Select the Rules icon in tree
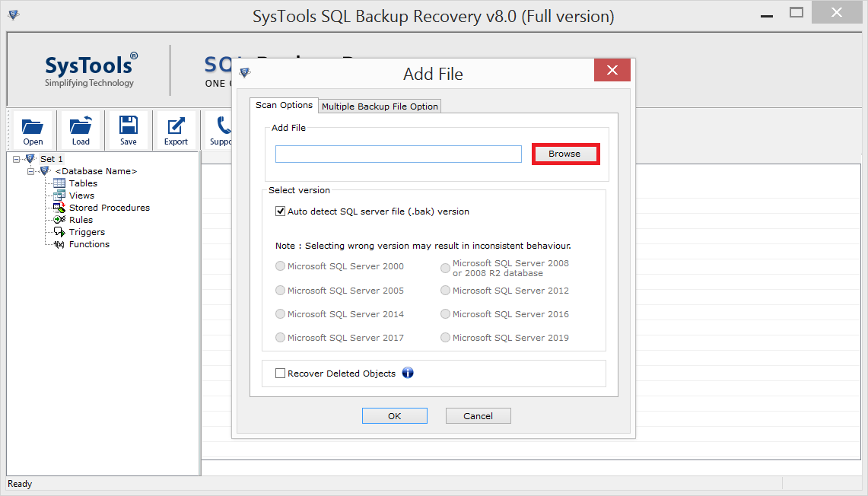The width and height of the screenshot is (868, 496). (59, 220)
